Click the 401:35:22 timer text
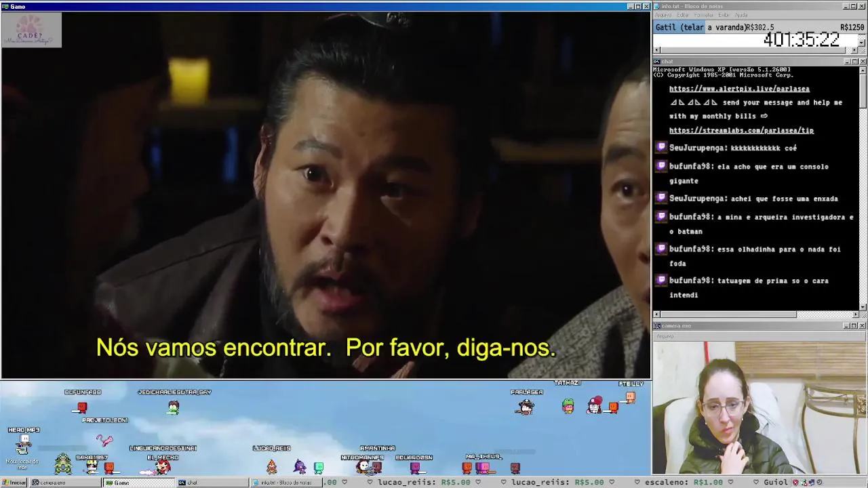The width and height of the screenshot is (868, 488). coord(802,40)
